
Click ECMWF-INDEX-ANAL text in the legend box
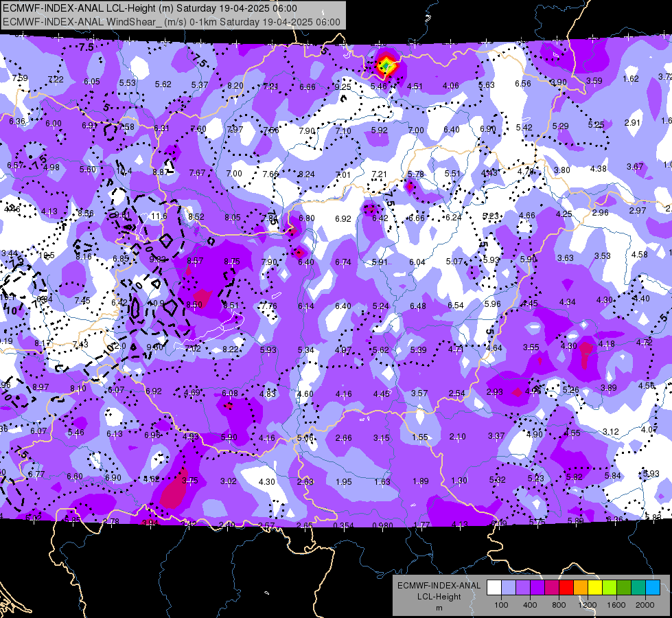coord(439,586)
